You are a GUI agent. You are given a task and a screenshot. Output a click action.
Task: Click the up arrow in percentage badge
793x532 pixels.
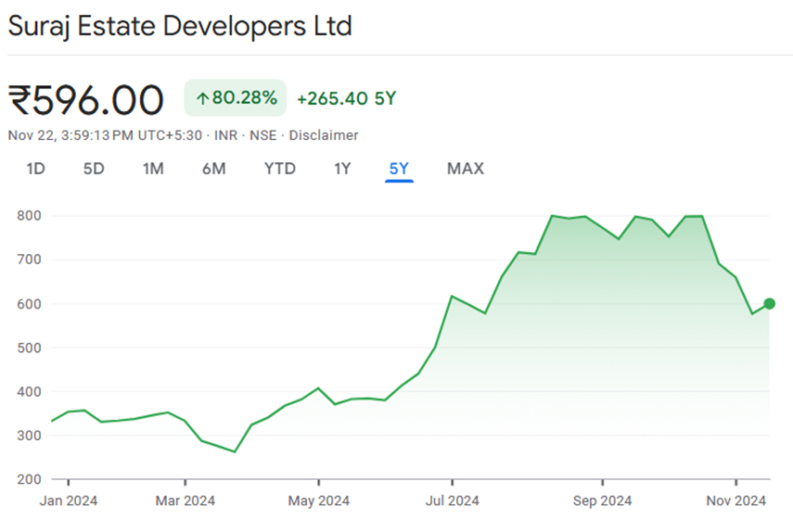[x=202, y=98]
